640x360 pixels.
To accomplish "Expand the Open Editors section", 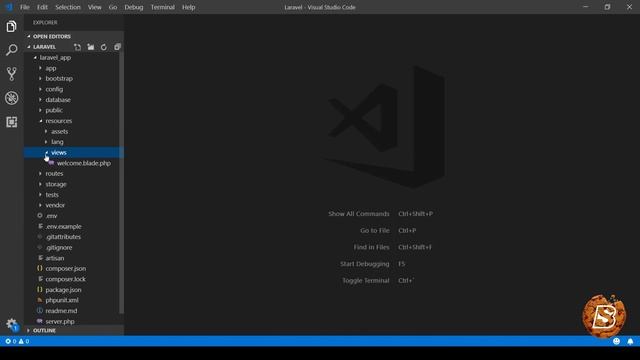I will tap(74, 36).
